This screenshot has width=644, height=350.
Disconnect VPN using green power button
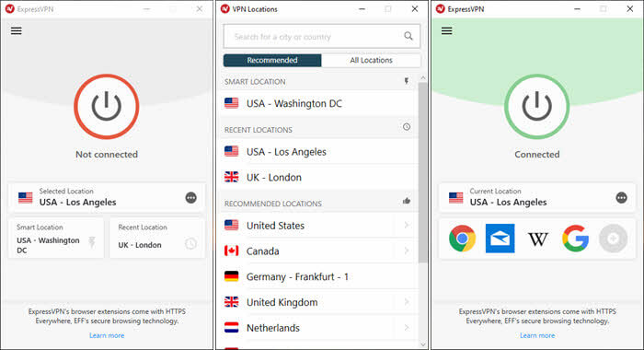click(536, 107)
